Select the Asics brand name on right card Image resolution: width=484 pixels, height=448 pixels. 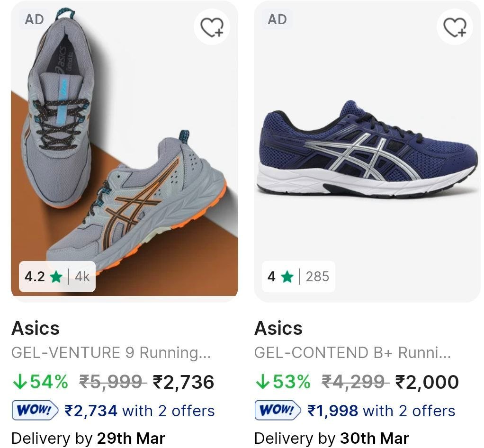[279, 328]
